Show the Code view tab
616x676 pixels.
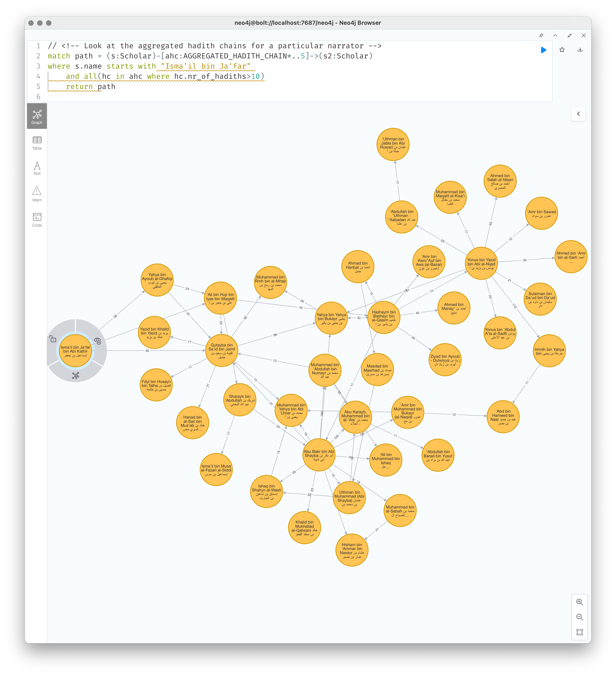[37, 220]
